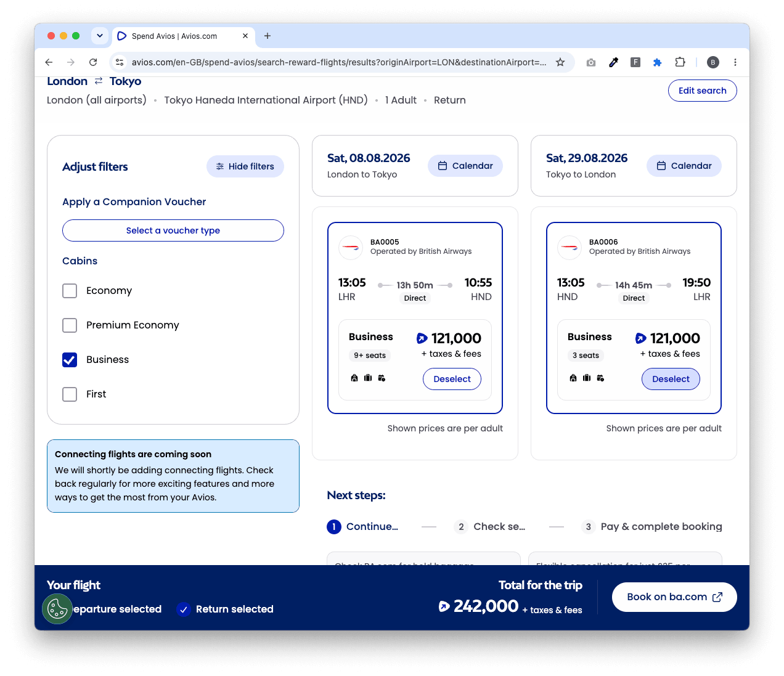
Task: Click British Airways logo on BA0005
Action: [351, 248]
